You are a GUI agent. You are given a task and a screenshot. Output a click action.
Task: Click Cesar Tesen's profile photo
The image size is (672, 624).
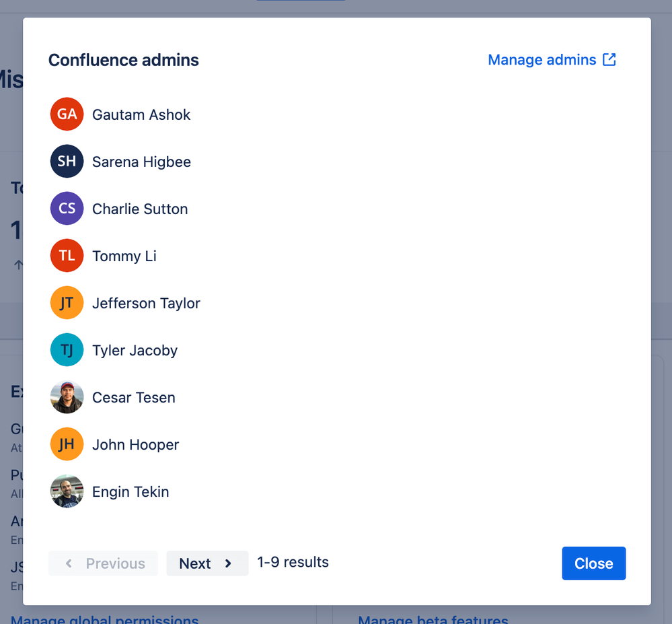pos(67,397)
